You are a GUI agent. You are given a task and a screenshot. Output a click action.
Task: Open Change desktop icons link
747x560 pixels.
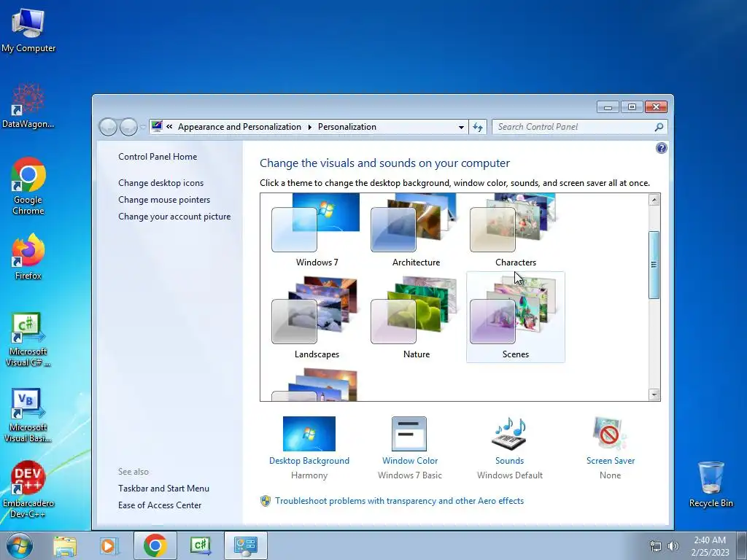(x=161, y=183)
